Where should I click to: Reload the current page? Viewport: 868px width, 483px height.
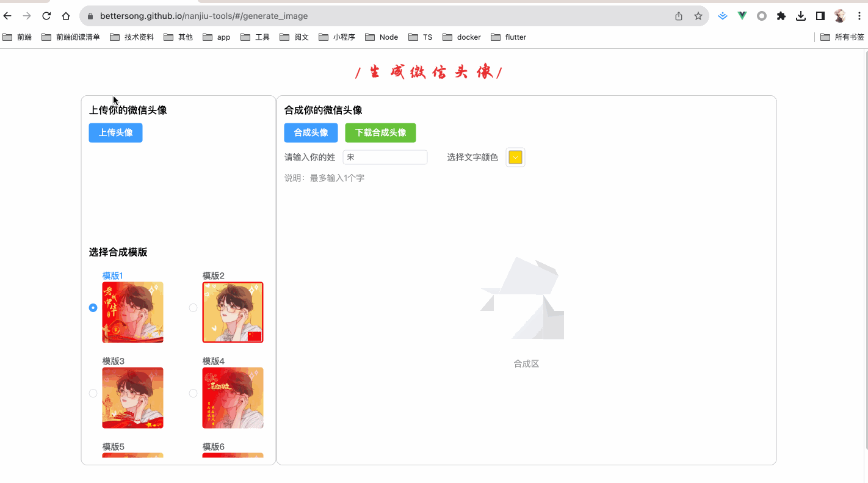(46, 16)
